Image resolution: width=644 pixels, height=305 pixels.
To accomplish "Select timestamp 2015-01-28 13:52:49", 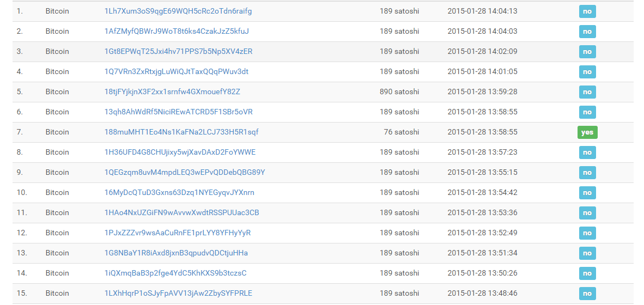I will (482, 233).
